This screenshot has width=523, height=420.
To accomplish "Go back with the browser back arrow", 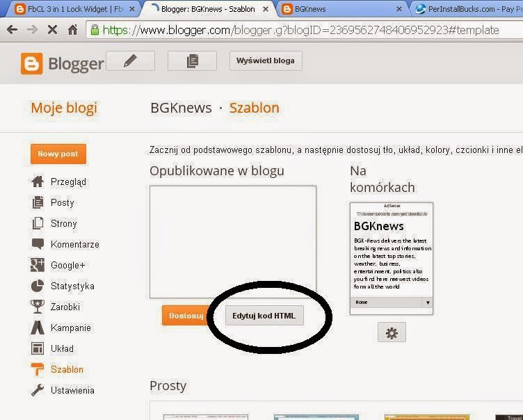I will pos(12,30).
